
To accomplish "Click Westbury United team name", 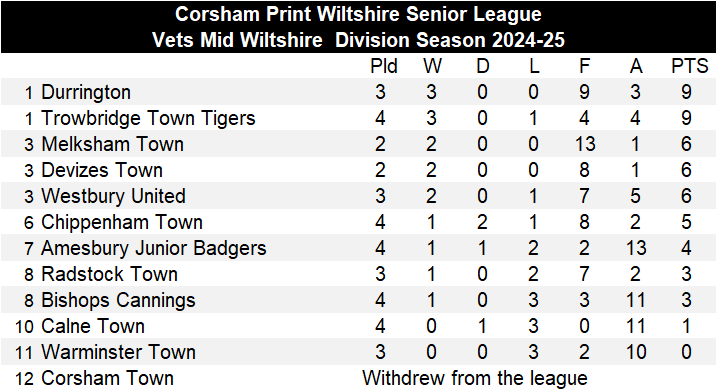I will pyautogui.click(x=113, y=196).
